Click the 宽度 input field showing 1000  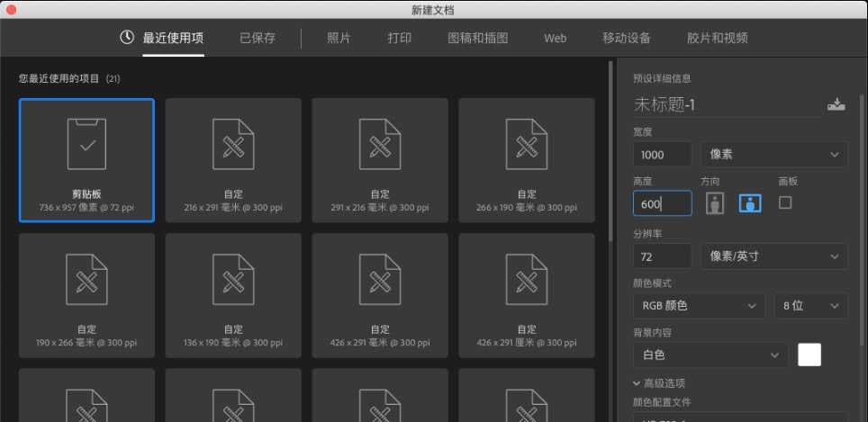(x=662, y=154)
